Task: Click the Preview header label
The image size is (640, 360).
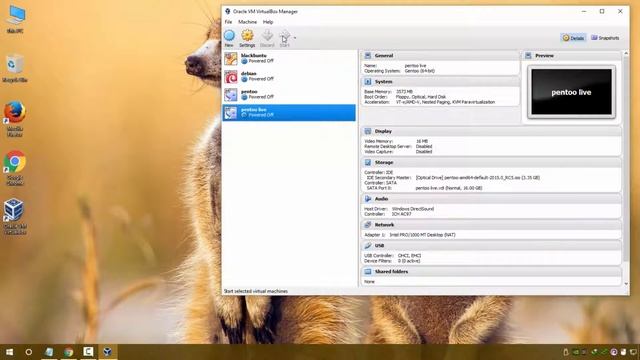Action: pos(544,56)
